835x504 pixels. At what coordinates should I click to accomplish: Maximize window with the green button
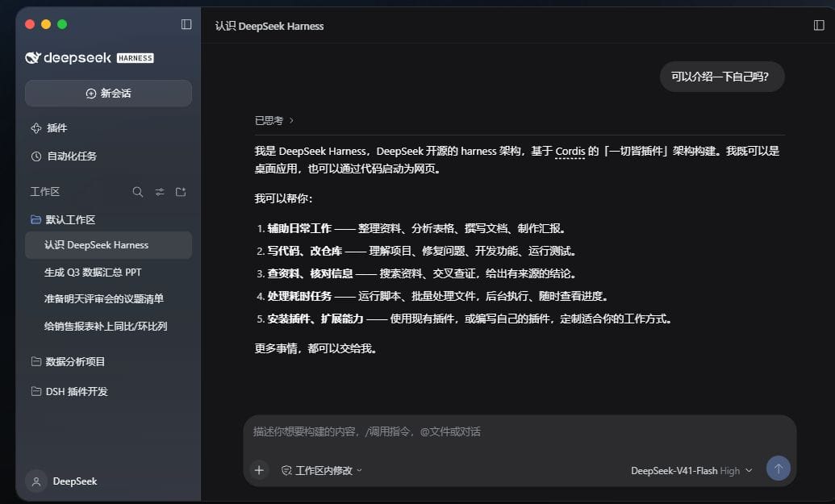pos(62,24)
